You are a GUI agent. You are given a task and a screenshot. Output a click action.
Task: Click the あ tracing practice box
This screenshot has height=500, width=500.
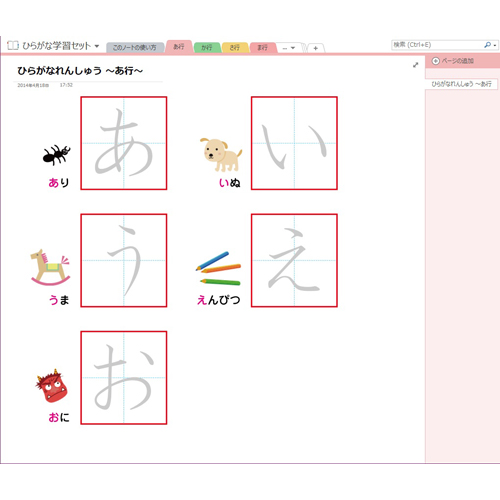click(124, 143)
